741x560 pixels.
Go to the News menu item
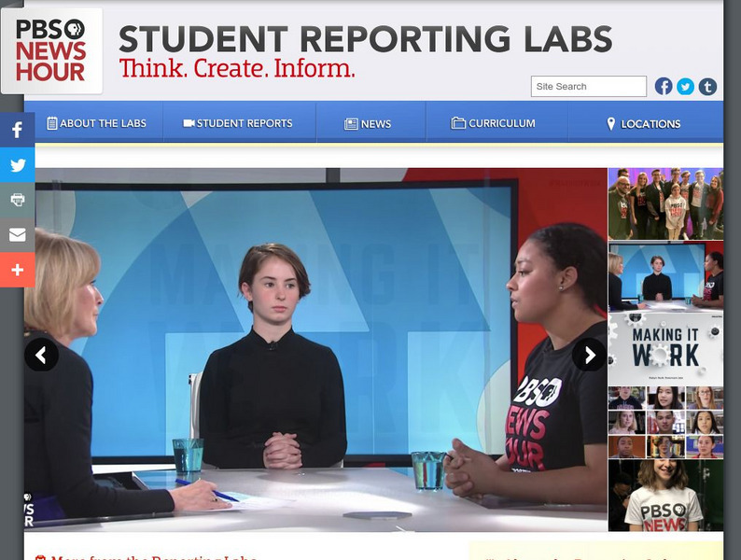tap(368, 124)
